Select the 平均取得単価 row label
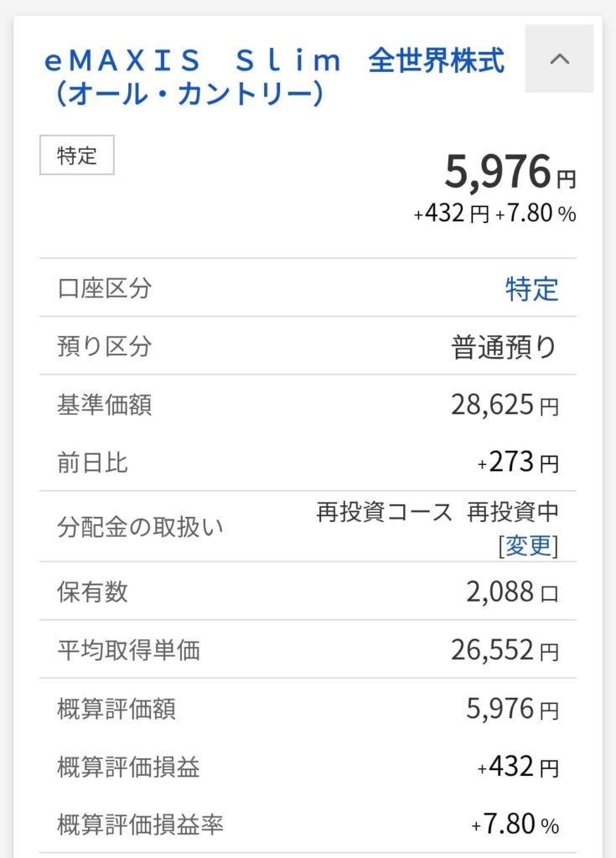The width and height of the screenshot is (616, 858). (129, 649)
